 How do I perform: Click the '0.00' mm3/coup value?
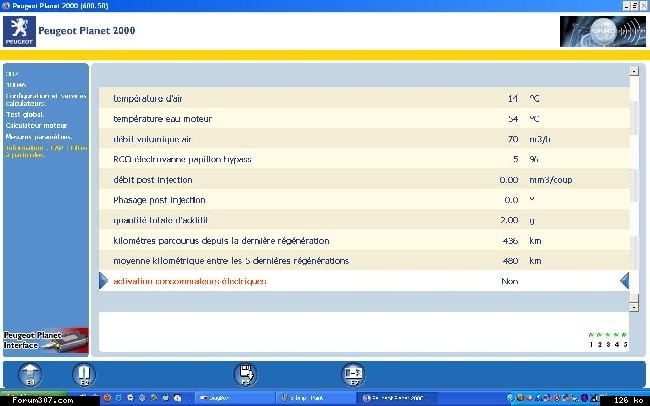coord(509,180)
